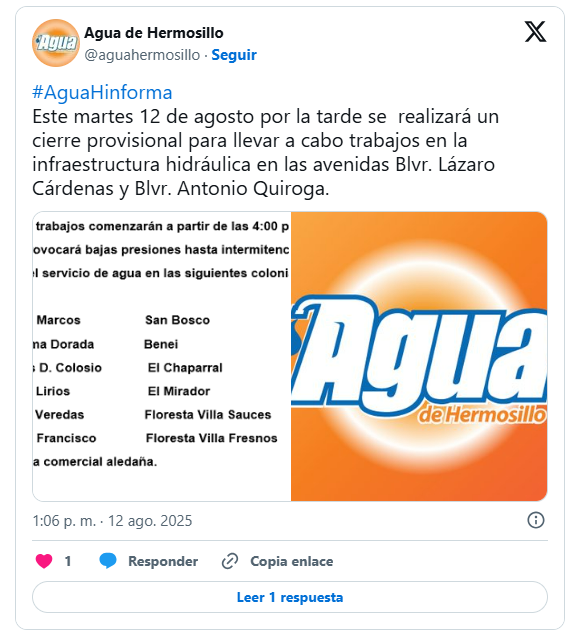Open the tweet timestamp 1:06 p. m.

point(64,521)
